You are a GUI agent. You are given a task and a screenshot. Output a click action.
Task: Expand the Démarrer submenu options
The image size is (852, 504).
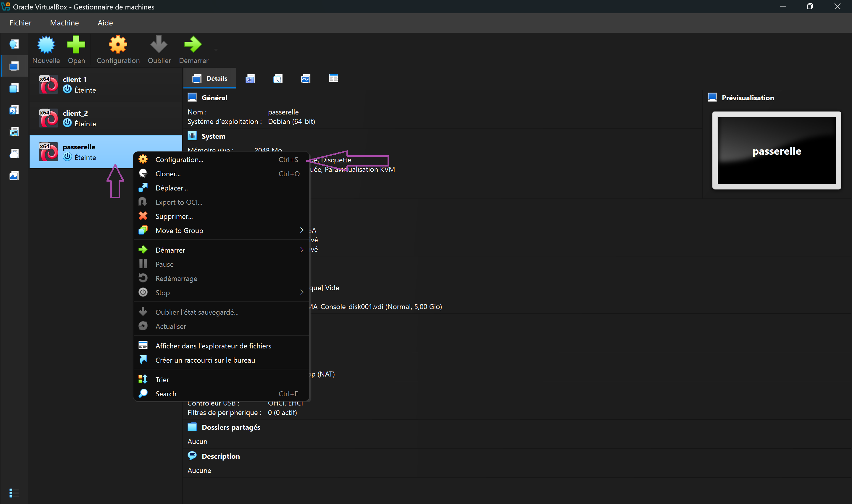tap(221, 250)
